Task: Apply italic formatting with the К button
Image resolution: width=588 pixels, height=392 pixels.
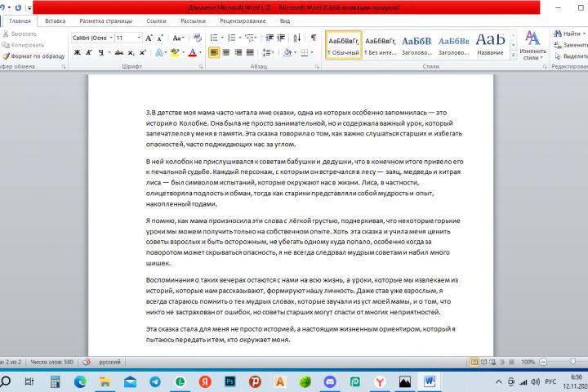Action: click(89, 52)
